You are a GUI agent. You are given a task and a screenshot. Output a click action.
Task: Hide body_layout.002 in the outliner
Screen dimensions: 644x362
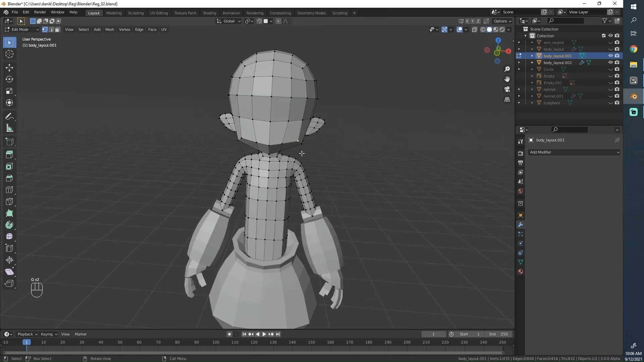point(610,62)
